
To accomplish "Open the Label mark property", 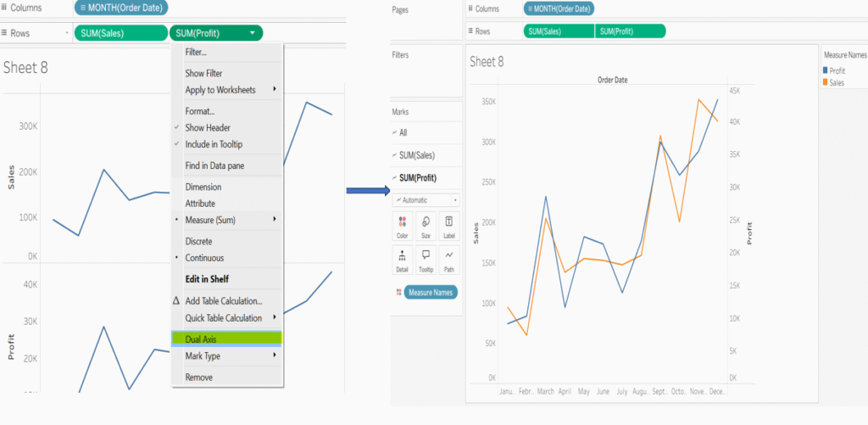I will point(448,223).
